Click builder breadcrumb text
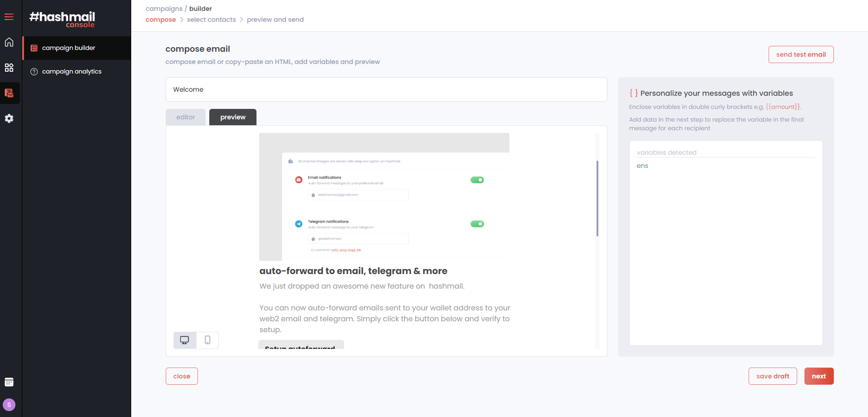This screenshot has height=417, width=868. [x=201, y=9]
